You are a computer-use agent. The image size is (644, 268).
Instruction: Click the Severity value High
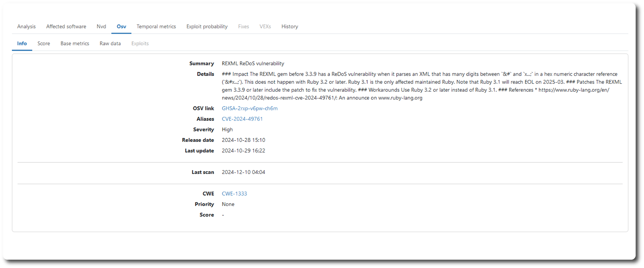227,129
